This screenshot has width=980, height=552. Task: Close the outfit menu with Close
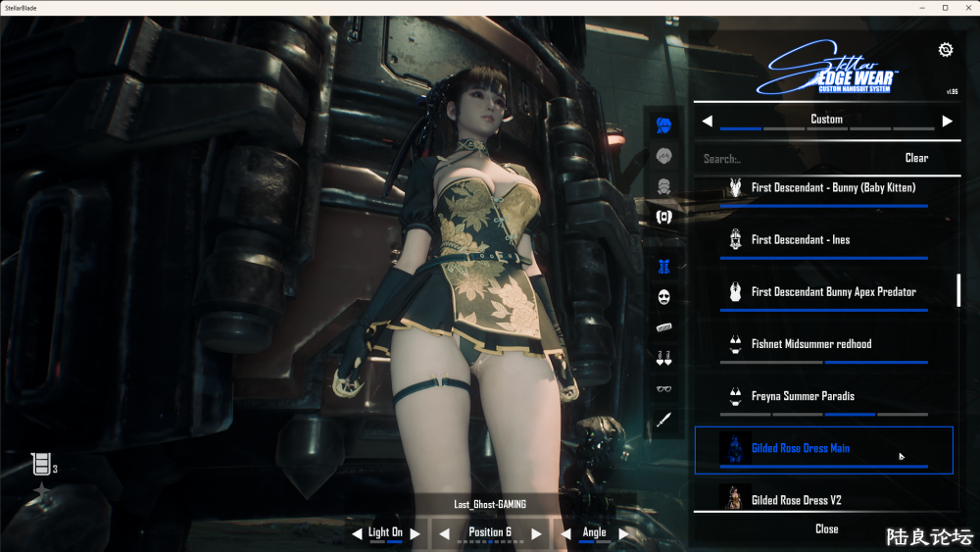tap(827, 528)
